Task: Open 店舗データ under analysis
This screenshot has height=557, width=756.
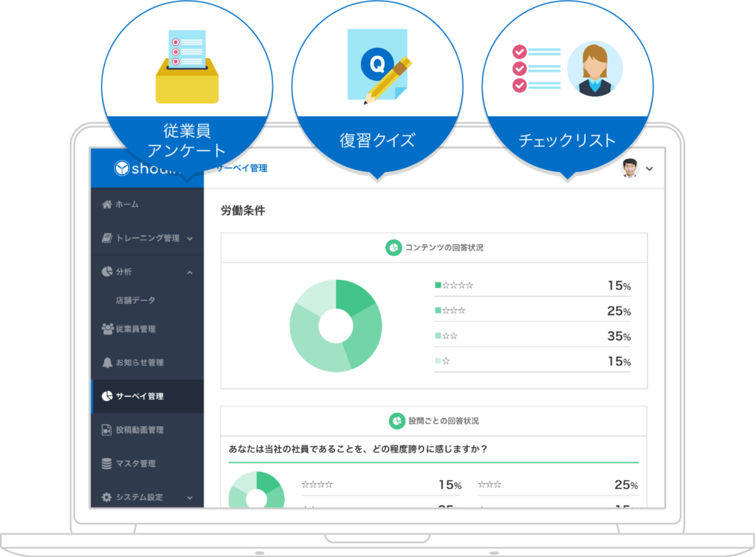Action: point(135,301)
